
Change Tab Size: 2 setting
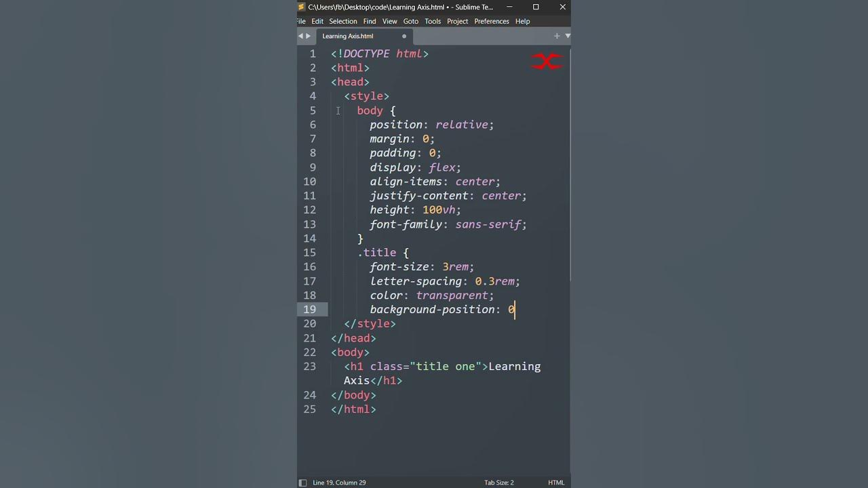click(499, 483)
